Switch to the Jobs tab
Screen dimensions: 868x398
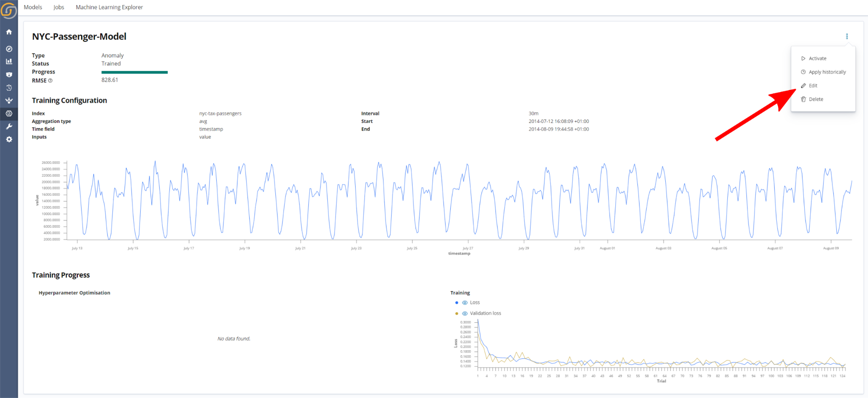click(x=59, y=7)
